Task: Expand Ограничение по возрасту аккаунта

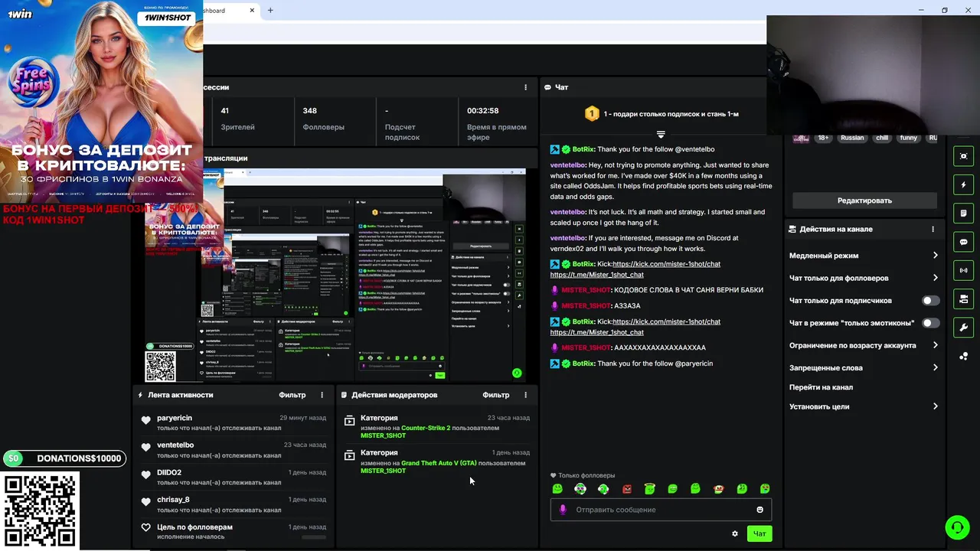Action: 864,345
